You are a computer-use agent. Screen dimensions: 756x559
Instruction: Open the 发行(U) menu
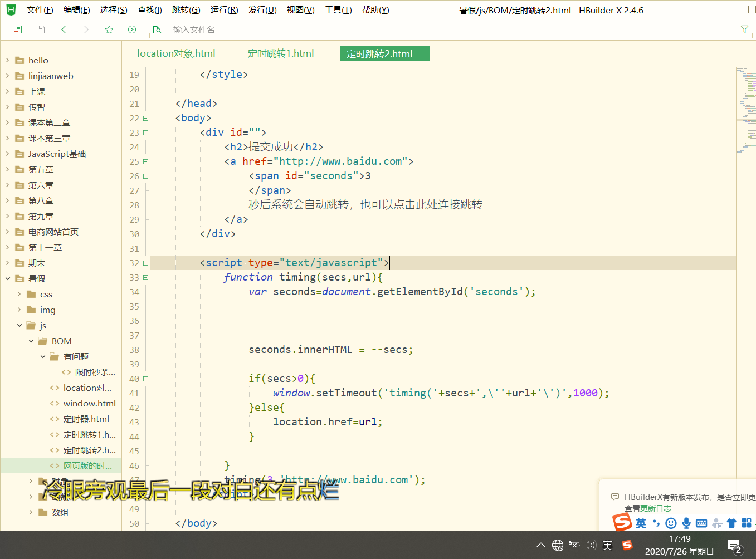click(x=262, y=10)
